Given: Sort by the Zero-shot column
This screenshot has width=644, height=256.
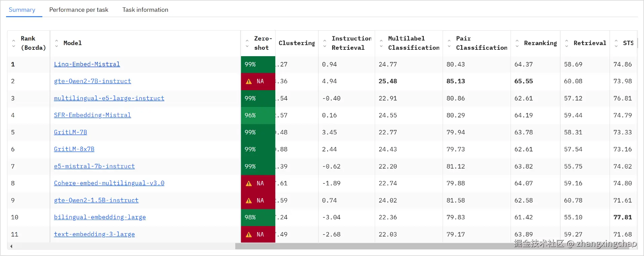Looking at the screenshot, I should point(247,43).
